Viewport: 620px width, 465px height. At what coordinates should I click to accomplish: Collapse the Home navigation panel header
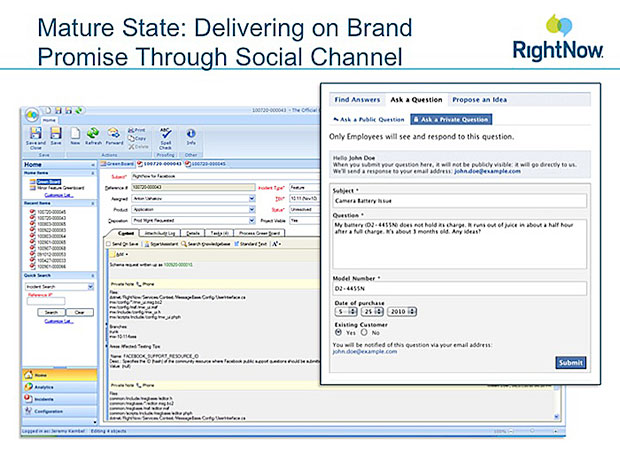[93, 164]
